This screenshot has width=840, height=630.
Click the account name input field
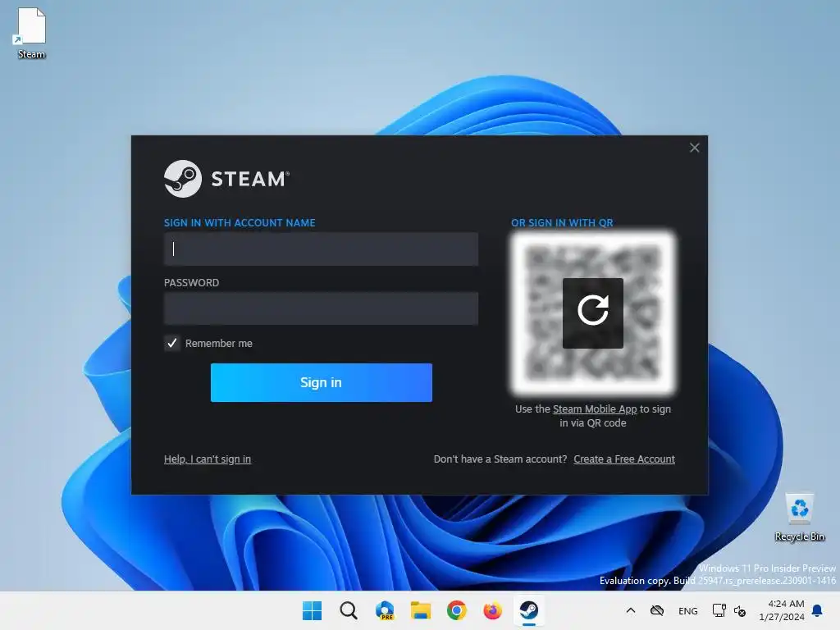point(321,249)
